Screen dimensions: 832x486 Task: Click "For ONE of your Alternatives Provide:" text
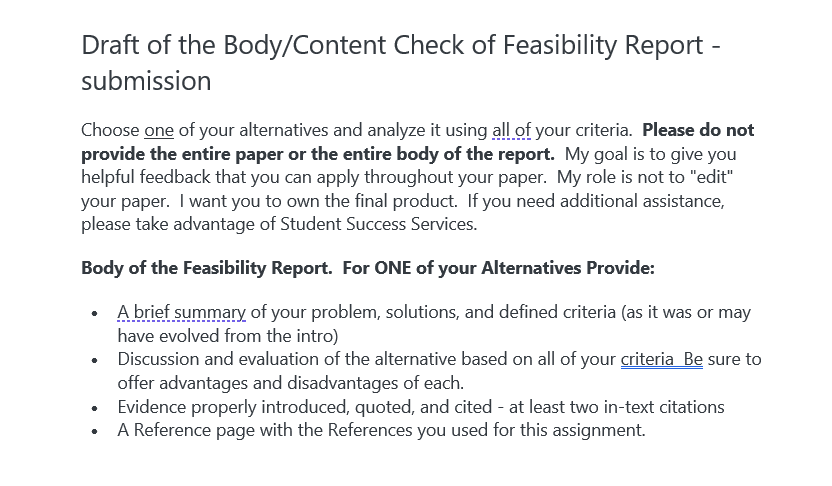pos(498,268)
